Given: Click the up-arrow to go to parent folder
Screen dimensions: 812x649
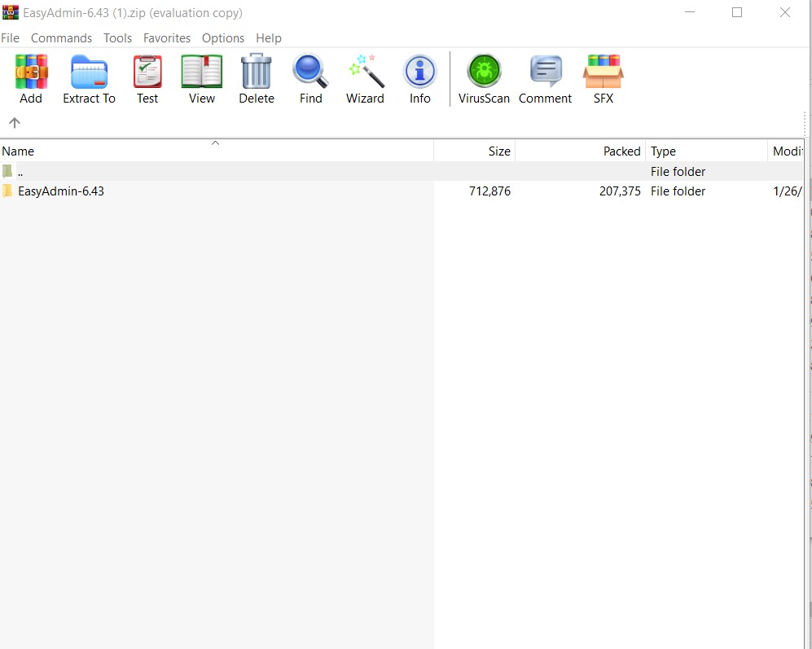Looking at the screenshot, I should (x=15, y=124).
